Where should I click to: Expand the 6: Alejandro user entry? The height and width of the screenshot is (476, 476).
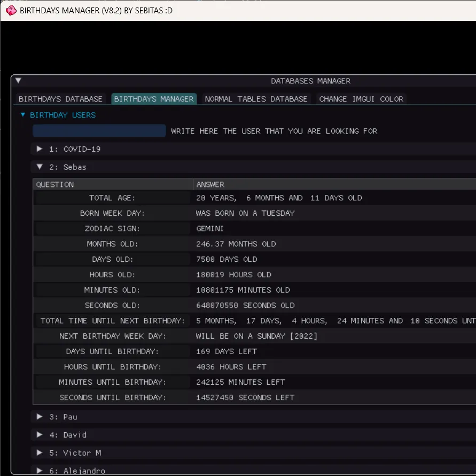(40, 471)
